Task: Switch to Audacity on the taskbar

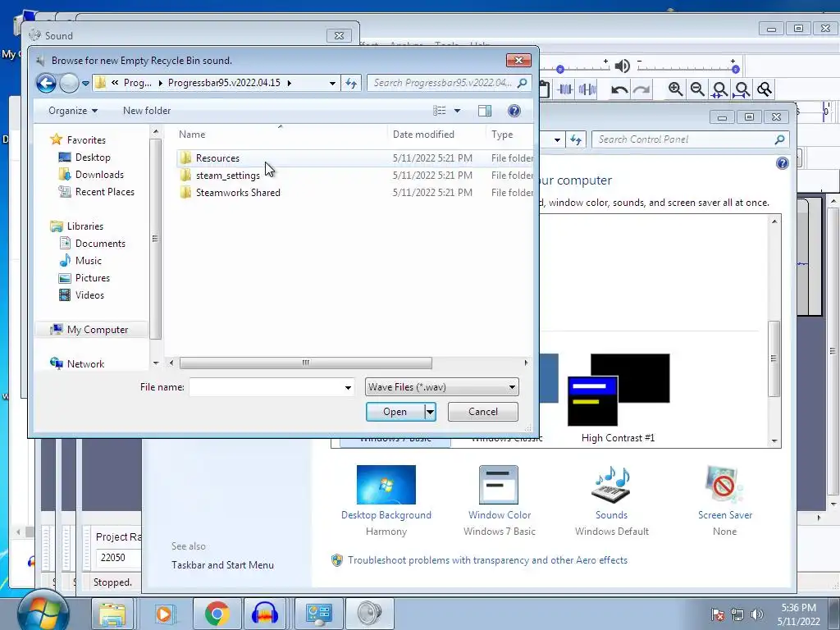Action: pos(265,614)
